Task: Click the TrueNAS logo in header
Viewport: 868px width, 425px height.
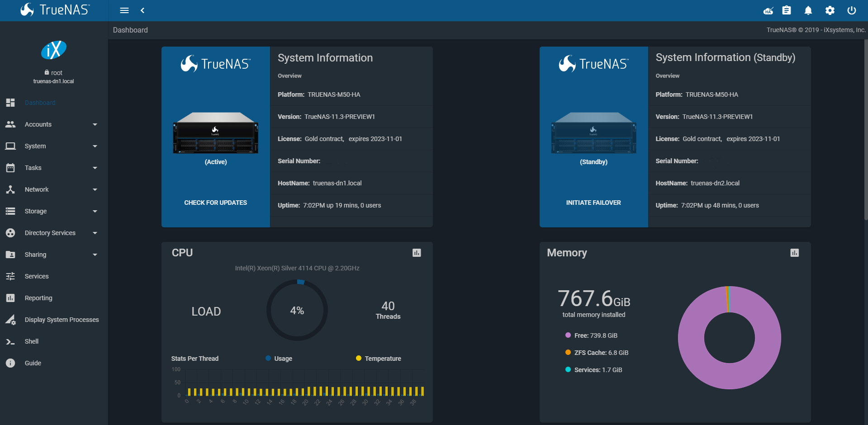Action: 55,9
